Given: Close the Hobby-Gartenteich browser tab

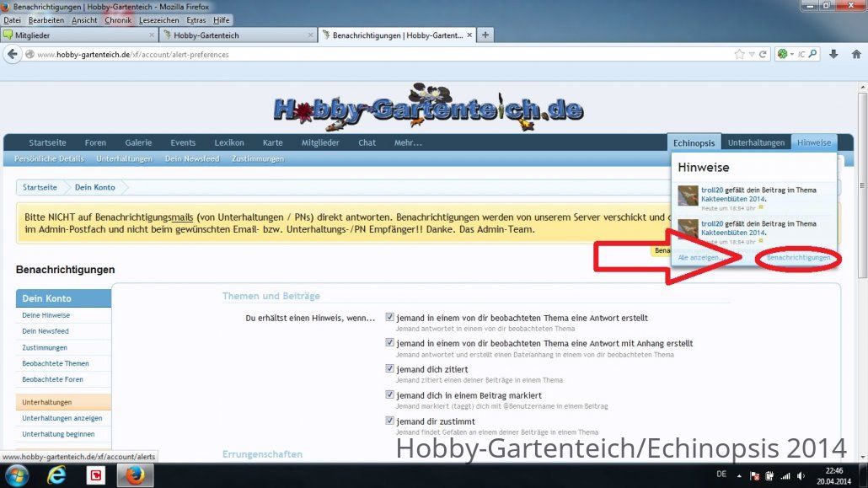Looking at the screenshot, I should pyautogui.click(x=310, y=35).
